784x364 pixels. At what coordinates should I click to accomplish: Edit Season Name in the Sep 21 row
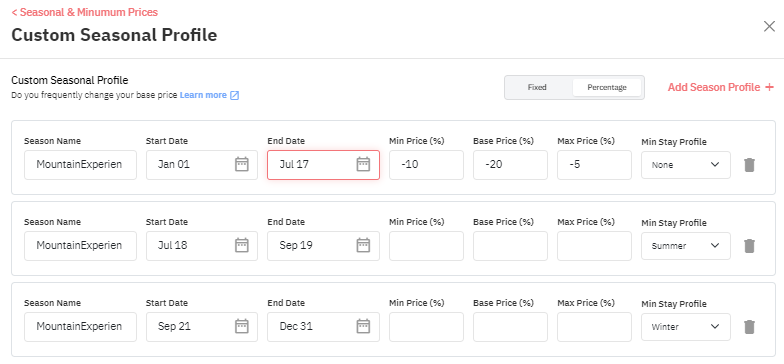80,326
